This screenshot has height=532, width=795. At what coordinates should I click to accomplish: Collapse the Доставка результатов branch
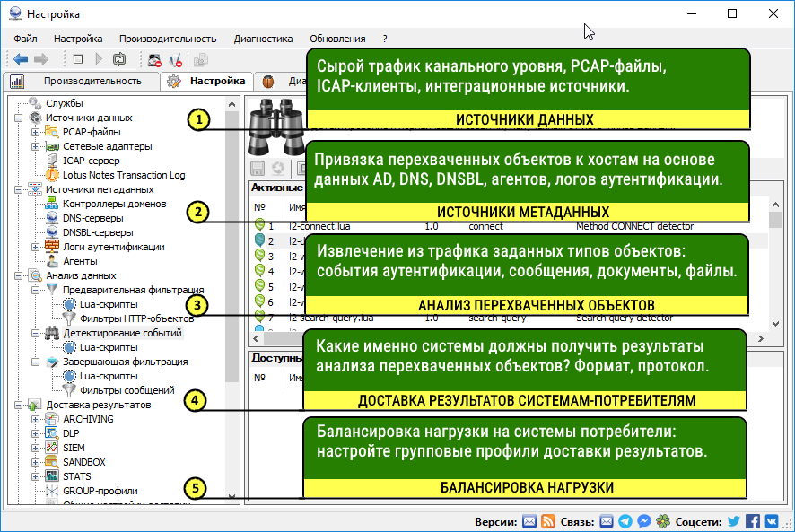(x=19, y=403)
